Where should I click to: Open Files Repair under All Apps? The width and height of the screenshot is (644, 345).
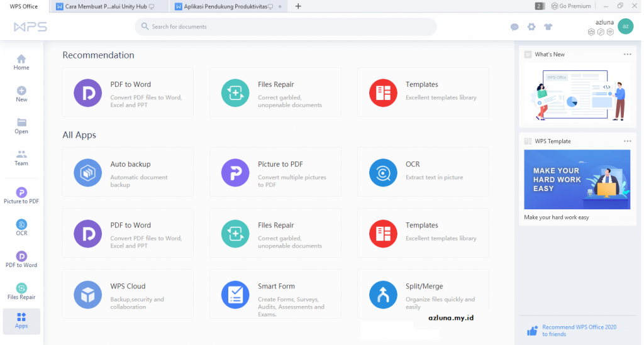pos(275,233)
